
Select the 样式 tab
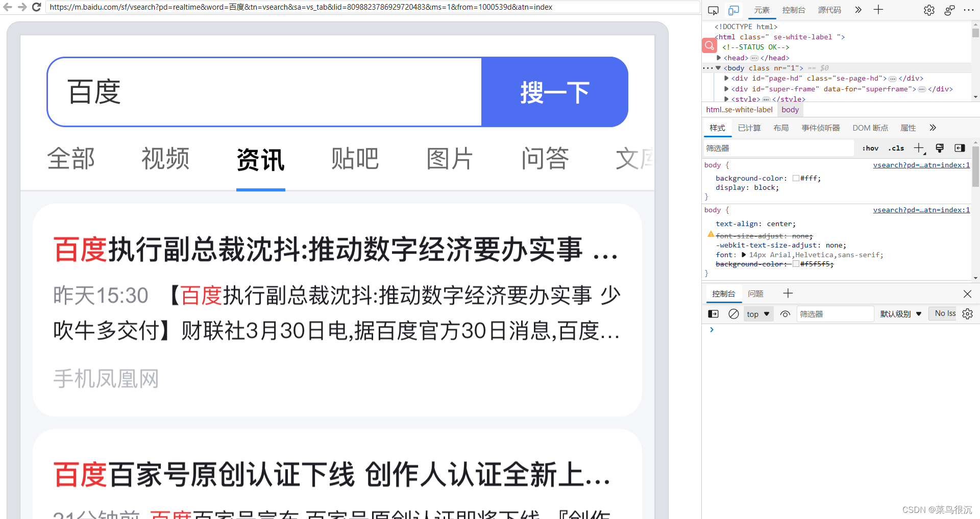717,128
